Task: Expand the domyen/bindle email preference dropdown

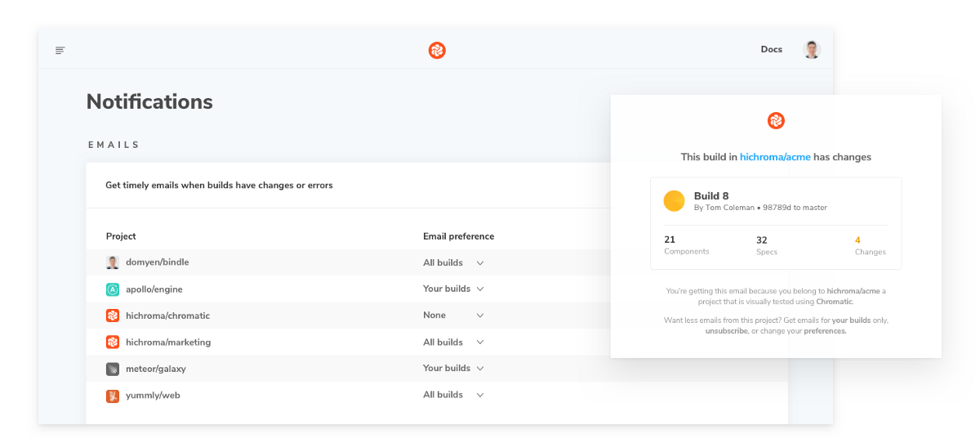Action: coord(453,262)
